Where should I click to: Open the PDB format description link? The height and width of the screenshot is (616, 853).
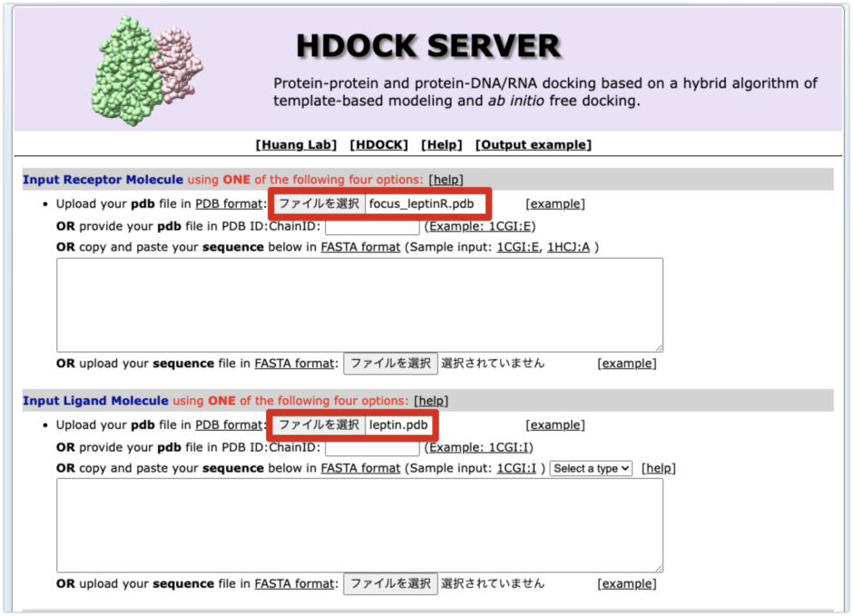229,203
